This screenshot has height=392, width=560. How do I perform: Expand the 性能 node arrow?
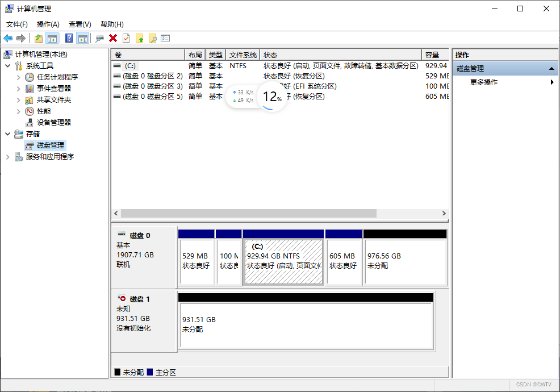(19, 111)
